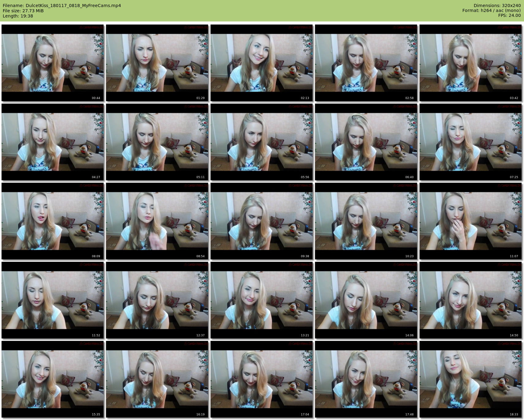Screen dimensions: 524x420
Task: Select the frame at 14:50
Action: (x=471, y=300)
